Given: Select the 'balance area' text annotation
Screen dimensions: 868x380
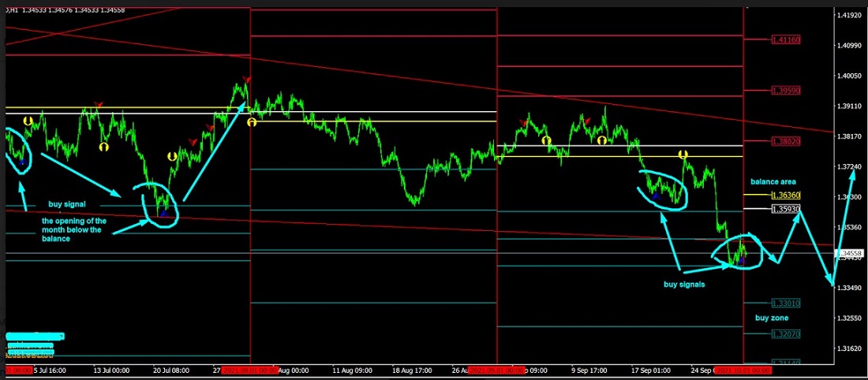Looking at the screenshot, I should click(773, 181).
